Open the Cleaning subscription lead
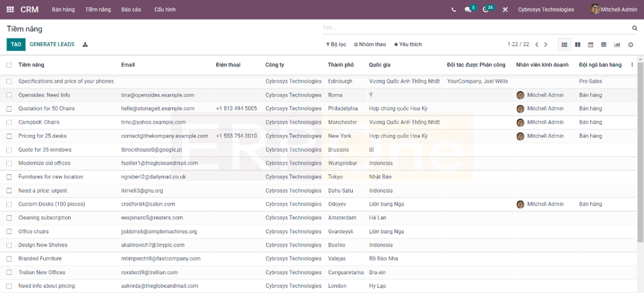Screen dimensions: 644x293 (x=44, y=218)
